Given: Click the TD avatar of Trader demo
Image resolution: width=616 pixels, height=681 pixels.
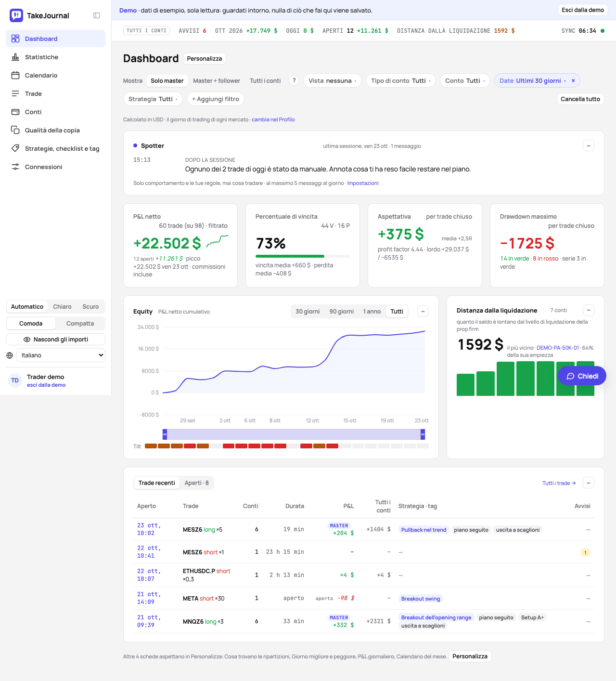Looking at the screenshot, I should click(15, 380).
